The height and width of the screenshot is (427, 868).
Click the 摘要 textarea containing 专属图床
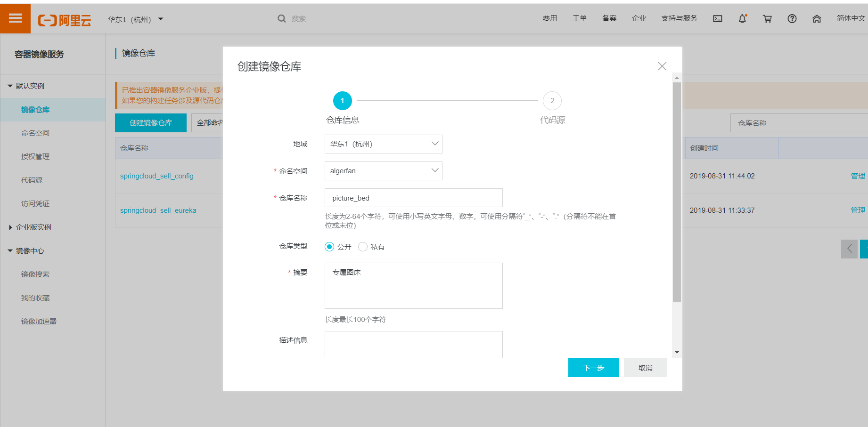click(414, 286)
